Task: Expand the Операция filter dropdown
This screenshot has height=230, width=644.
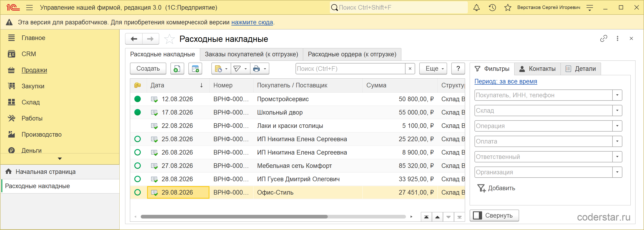Action: pos(617,126)
